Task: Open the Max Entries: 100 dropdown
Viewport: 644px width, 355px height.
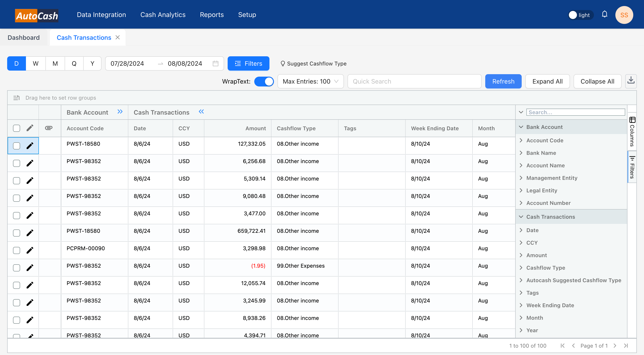Action: [x=311, y=81]
